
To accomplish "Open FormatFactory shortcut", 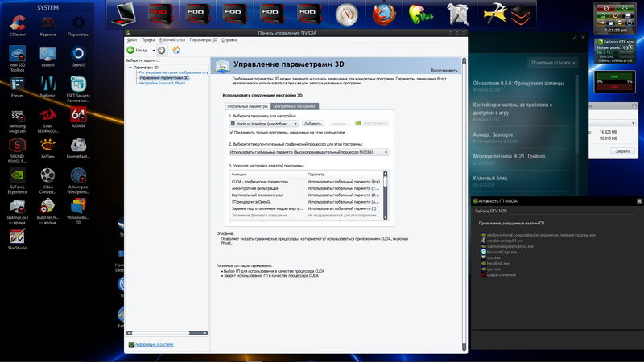I will (x=78, y=148).
